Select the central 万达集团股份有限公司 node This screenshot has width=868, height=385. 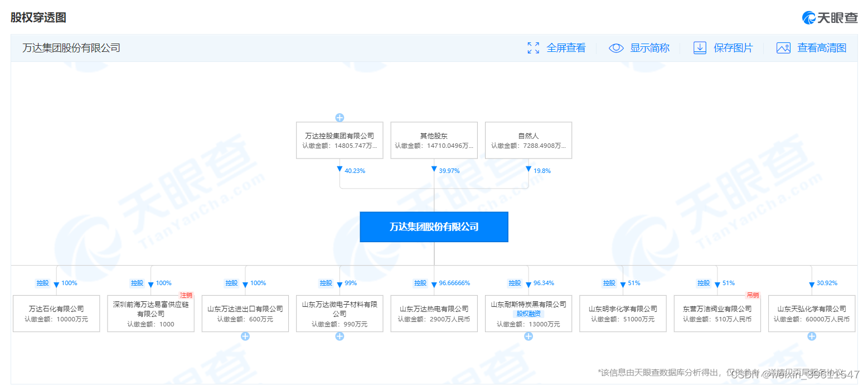tap(434, 227)
